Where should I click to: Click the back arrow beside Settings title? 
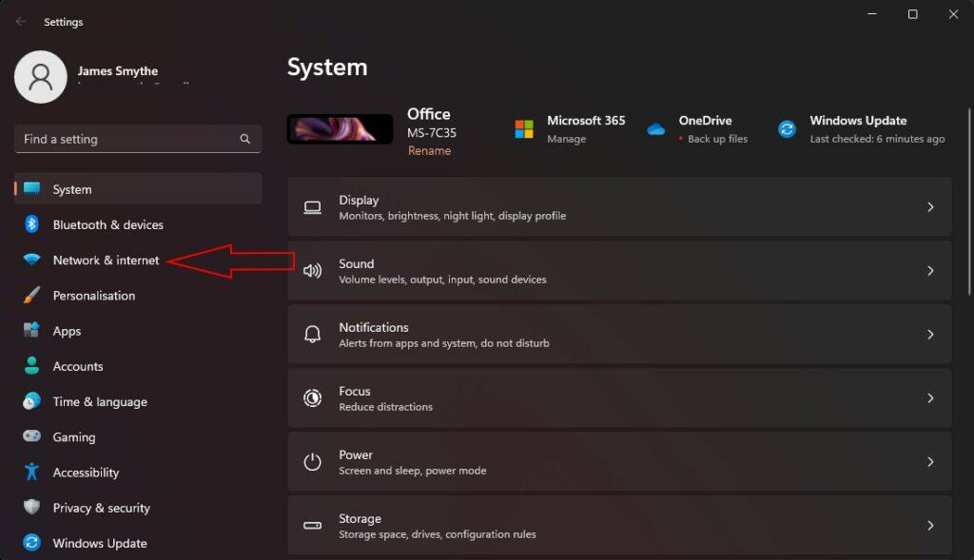pyautogui.click(x=21, y=21)
